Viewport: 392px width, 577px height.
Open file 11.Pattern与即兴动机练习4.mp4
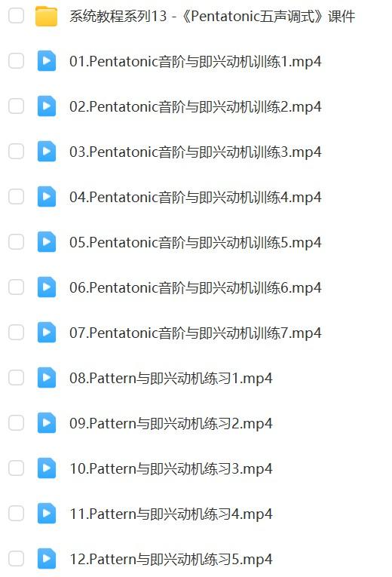pyautogui.click(x=171, y=514)
